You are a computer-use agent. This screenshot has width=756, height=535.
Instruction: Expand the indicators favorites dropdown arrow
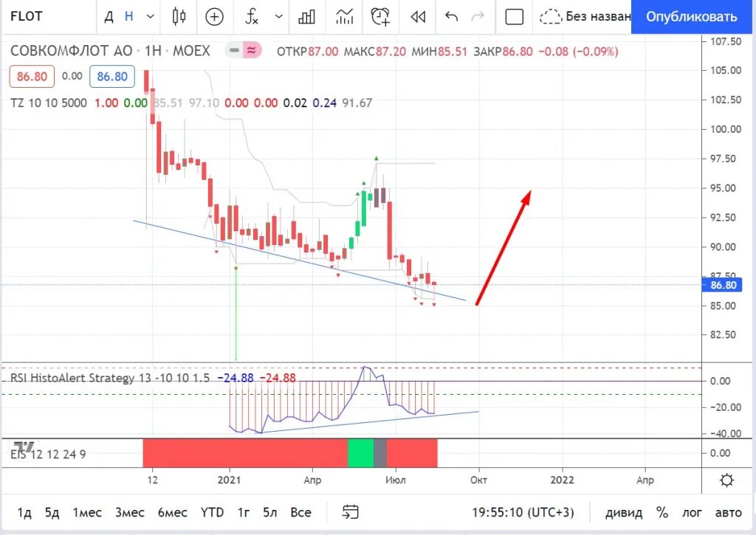point(278,17)
